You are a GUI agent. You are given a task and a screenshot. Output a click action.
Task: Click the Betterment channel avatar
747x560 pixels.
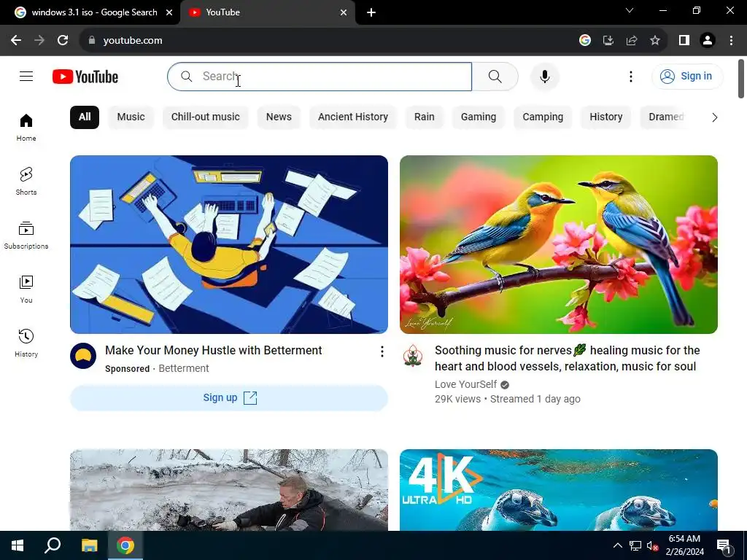[83, 356]
